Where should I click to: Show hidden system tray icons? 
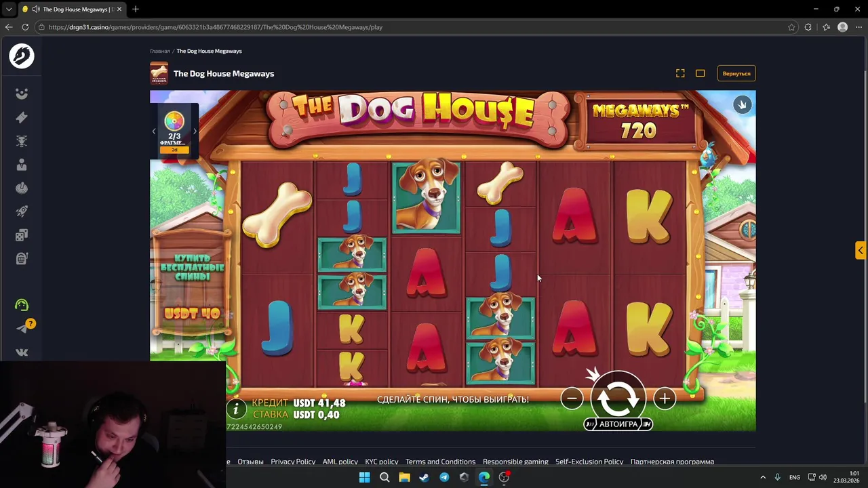[x=762, y=477]
